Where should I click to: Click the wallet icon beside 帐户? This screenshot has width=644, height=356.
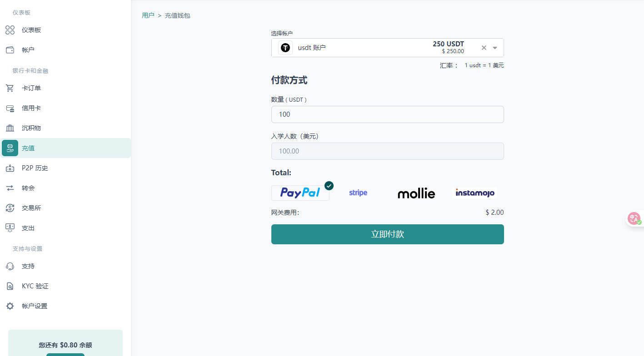(x=10, y=50)
